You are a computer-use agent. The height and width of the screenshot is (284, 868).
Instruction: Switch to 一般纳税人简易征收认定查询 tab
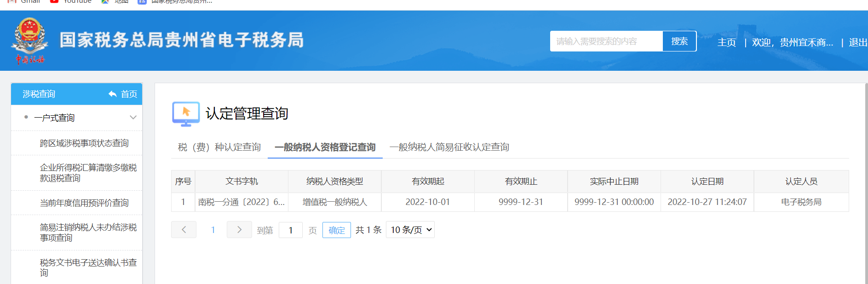click(x=449, y=147)
